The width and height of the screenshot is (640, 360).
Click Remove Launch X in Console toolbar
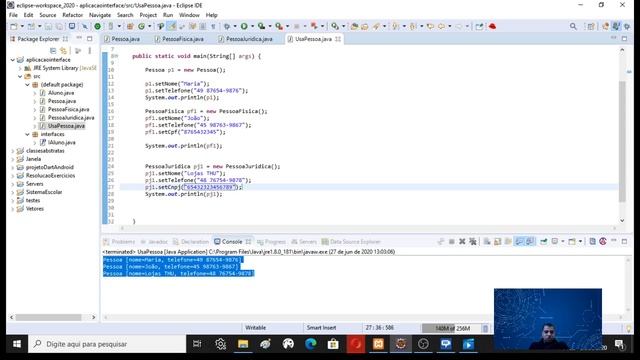point(462,242)
